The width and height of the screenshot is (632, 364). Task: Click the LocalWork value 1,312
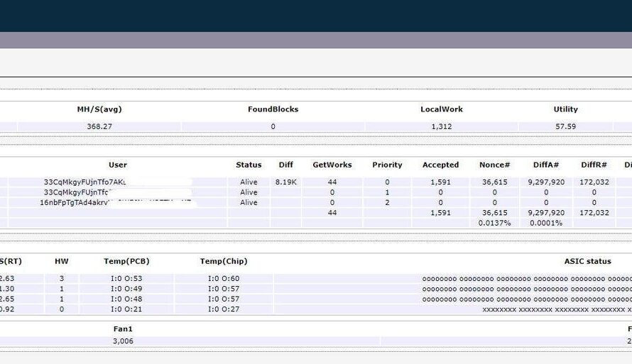click(441, 126)
